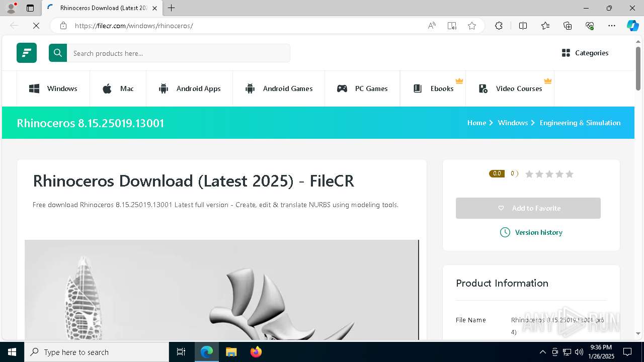
Task: Open the Favorites list
Action: [x=545, y=26]
